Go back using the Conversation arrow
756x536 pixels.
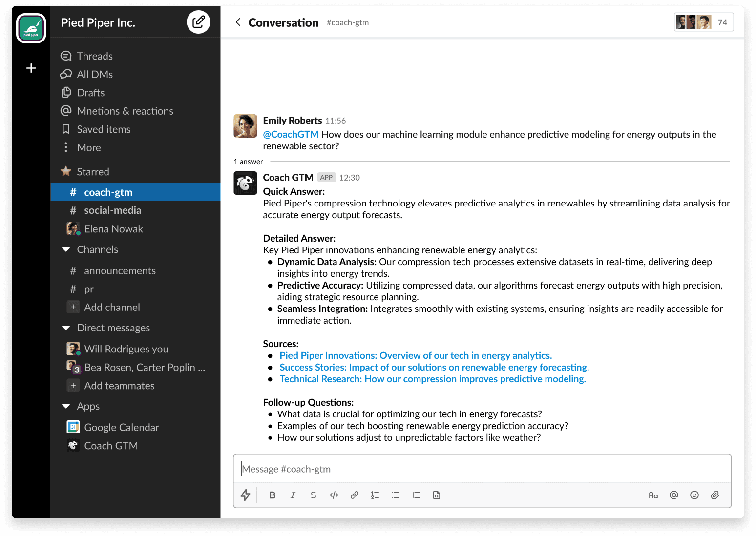click(x=238, y=22)
